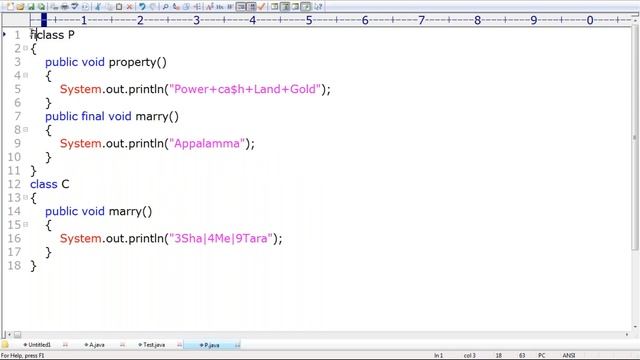Click the Go to Line icon

197,7
